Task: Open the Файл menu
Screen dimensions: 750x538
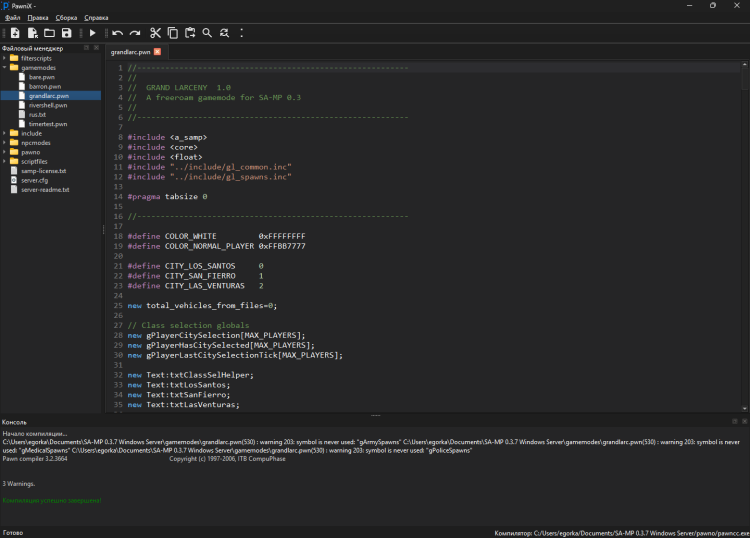Action: (x=12, y=18)
